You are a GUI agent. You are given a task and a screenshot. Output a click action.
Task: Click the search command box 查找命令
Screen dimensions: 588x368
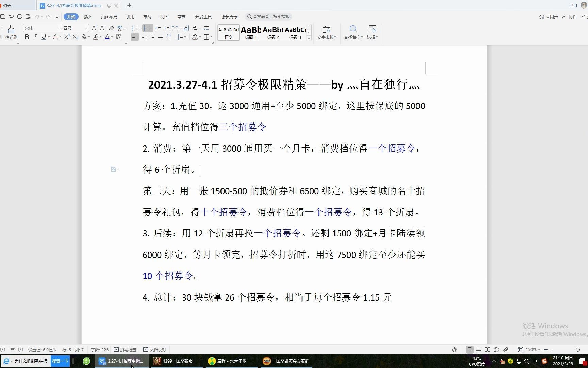[269, 17]
